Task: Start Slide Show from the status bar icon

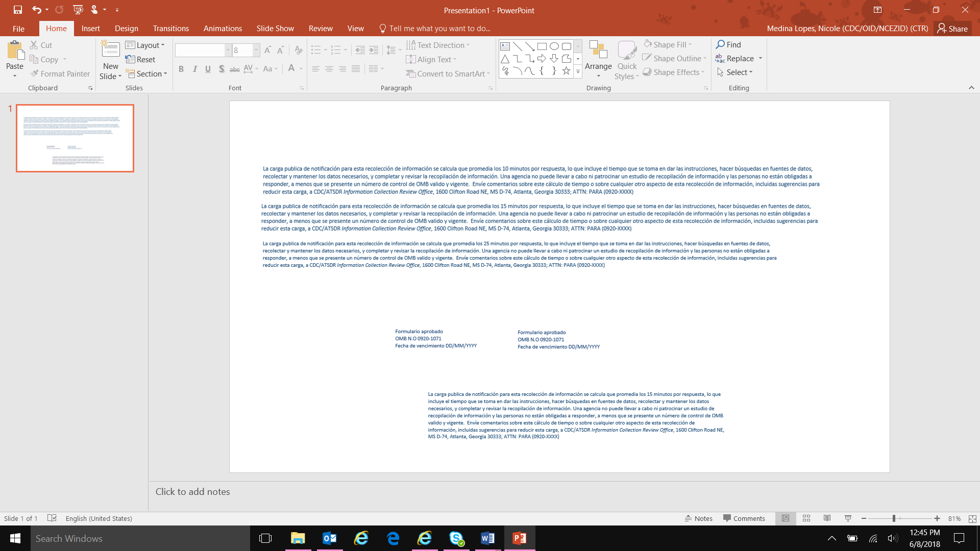Action: point(848,518)
